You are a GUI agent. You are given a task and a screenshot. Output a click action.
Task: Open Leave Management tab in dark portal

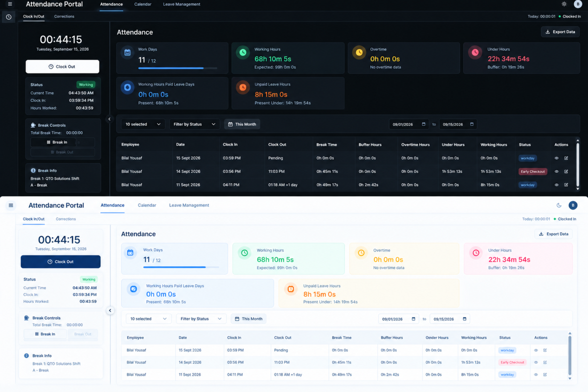coord(181,4)
